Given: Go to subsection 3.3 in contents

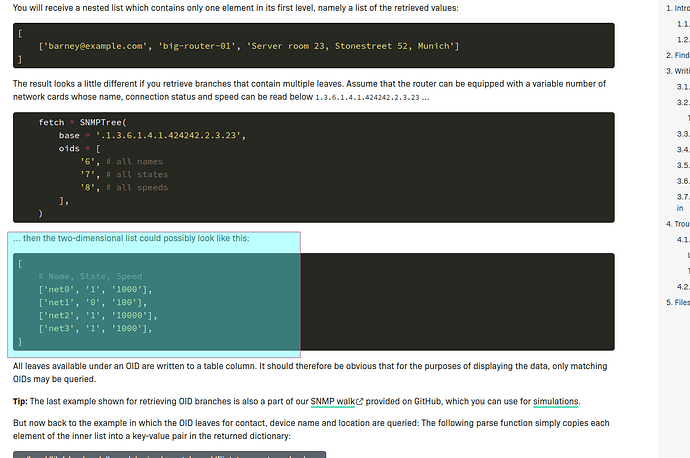Looking at the screenshot, I should 682,133.
